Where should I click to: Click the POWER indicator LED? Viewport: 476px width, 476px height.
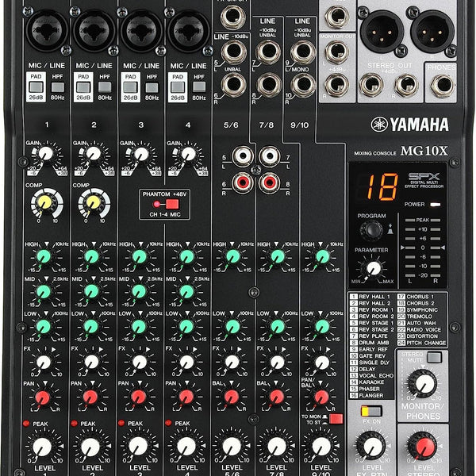[x=436, y=205]
